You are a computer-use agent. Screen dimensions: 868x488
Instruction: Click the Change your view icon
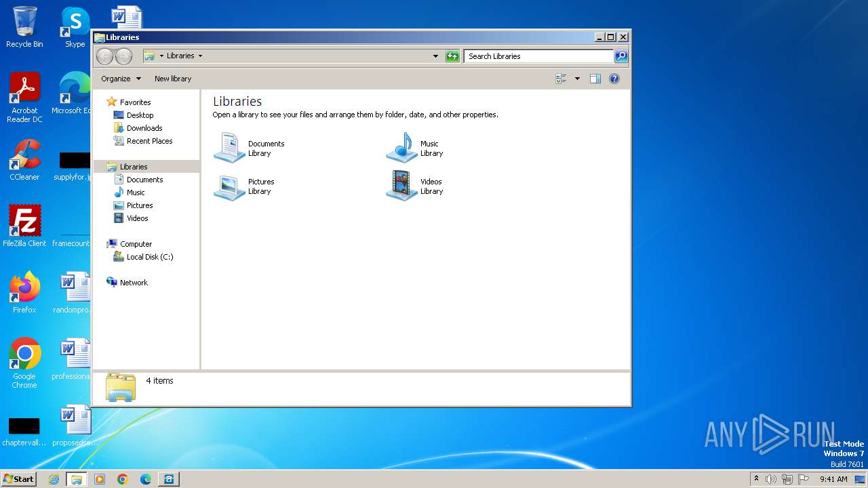coord(561,79)
